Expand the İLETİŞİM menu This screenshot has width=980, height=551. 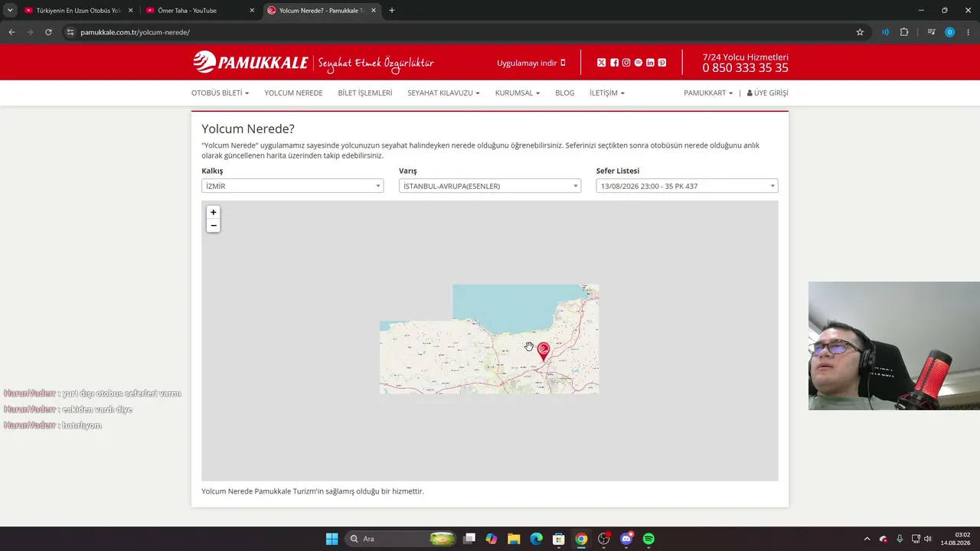(x=607, y=93)
